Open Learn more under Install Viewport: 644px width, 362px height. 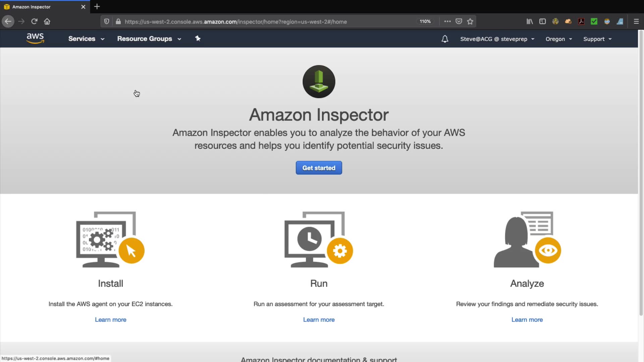[x=110, y=320]
